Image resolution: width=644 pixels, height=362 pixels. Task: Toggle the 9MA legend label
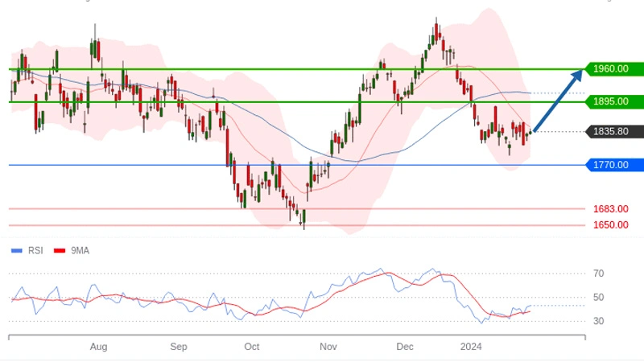[x=80, y=251]
